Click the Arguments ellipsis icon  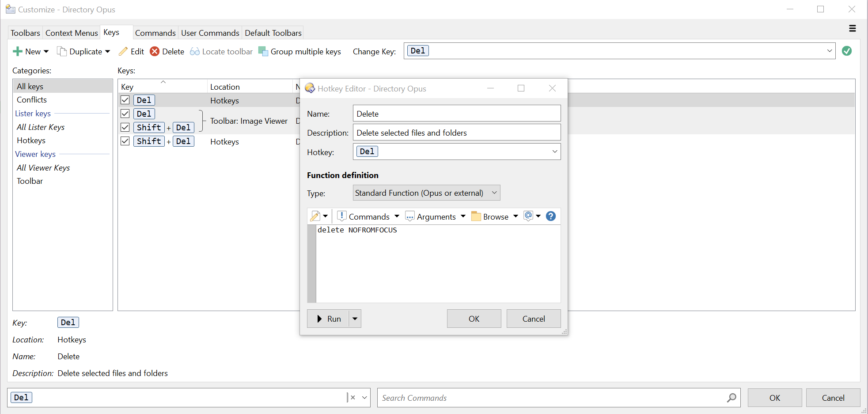tap(410, 216)
